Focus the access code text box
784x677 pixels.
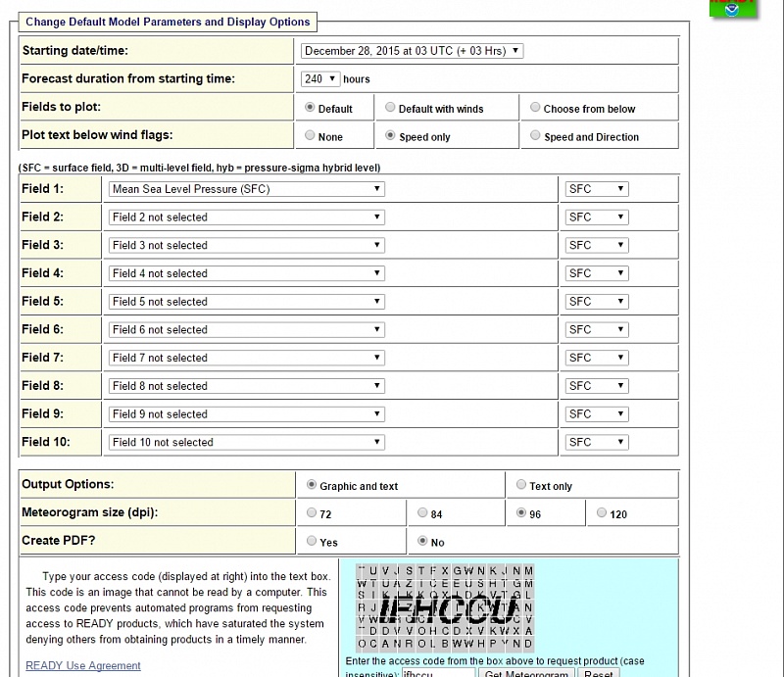[x=438, y=672]
